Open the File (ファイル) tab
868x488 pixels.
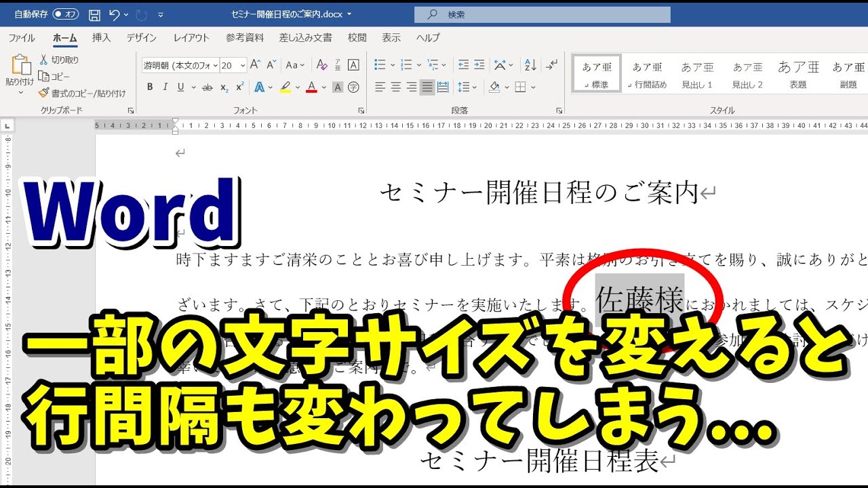click(22, 38)
